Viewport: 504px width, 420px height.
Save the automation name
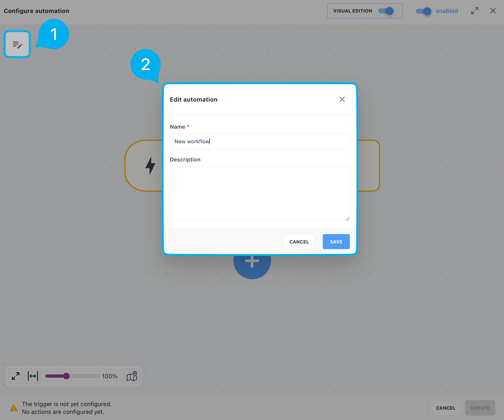click(336, 242)
